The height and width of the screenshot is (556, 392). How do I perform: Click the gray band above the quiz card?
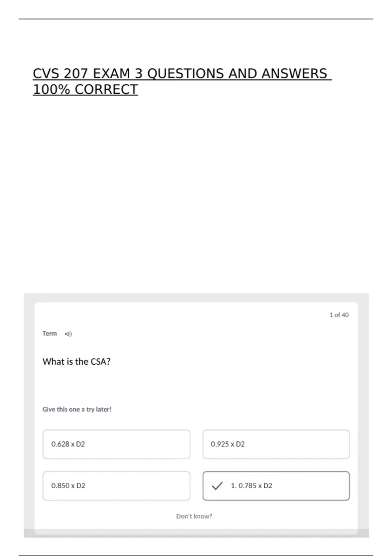click(196, 298)
